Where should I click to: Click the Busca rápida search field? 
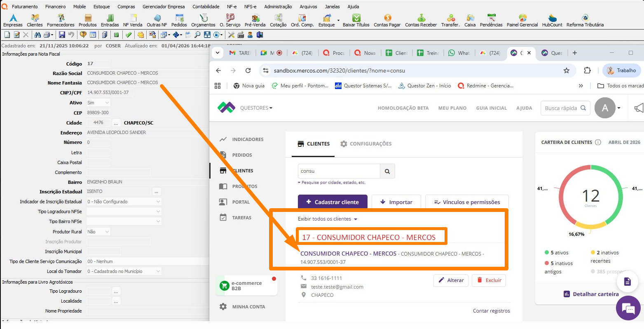tap(565, 108)
